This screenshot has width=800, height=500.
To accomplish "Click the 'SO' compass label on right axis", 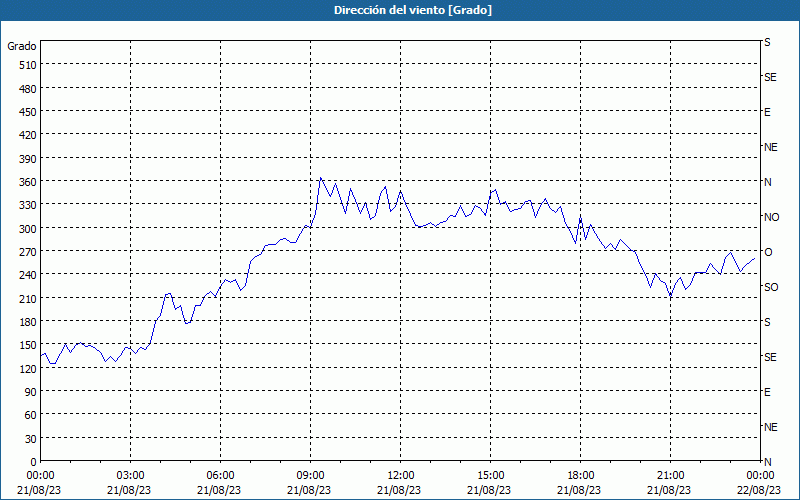I will pyautogui.click(x=771, y=287).
